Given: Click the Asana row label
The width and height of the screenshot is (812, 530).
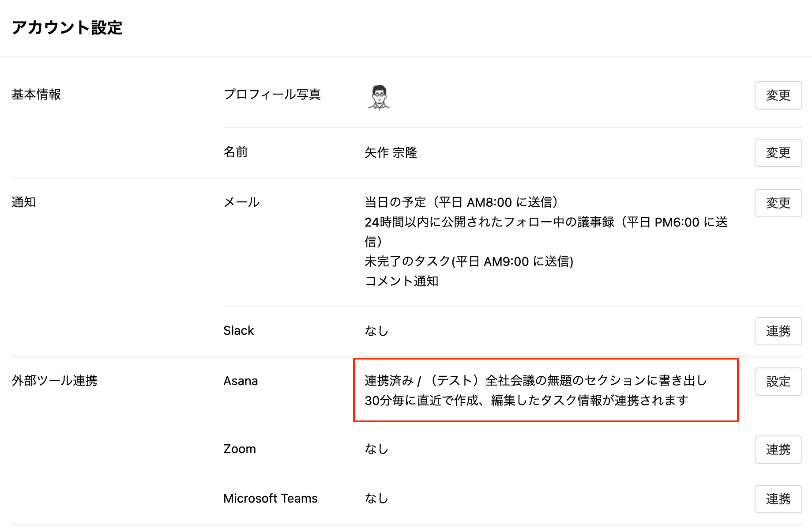Looking at the screenshot, I should coord(241,381).
